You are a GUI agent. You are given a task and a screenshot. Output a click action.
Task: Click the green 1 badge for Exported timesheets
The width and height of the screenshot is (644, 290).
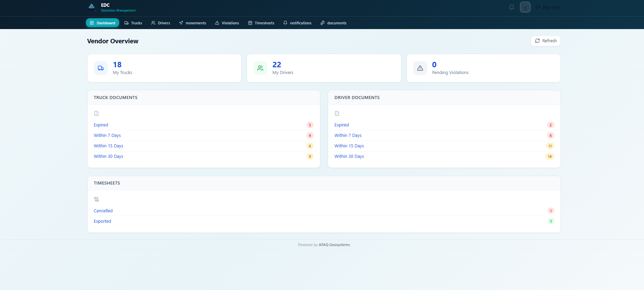(x=551, y=221)
